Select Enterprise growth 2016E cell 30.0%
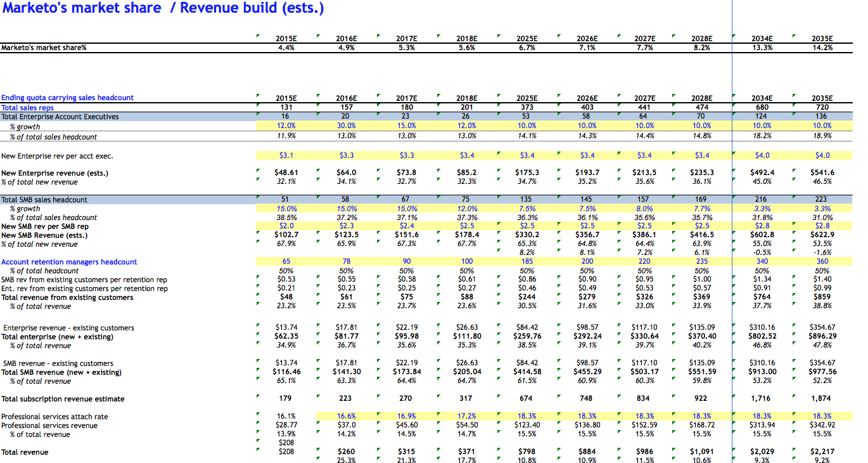Image resolution: width=868 pixels, height=463 pixels. (x=346, y=126)
